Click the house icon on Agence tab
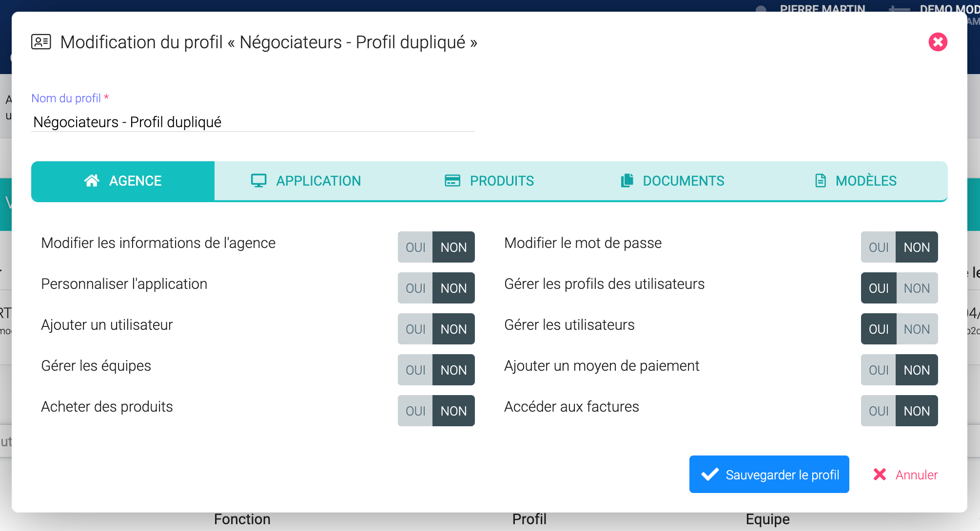The height and width of the screenshot is (531, 980). click(92, 181)
